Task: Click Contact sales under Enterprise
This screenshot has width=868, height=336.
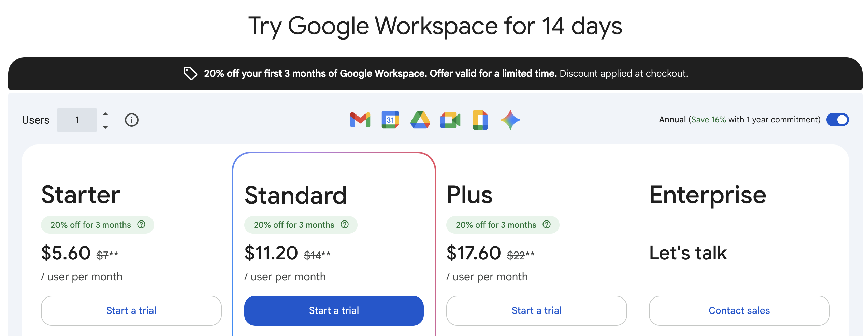Action: [x=739, y=310]
